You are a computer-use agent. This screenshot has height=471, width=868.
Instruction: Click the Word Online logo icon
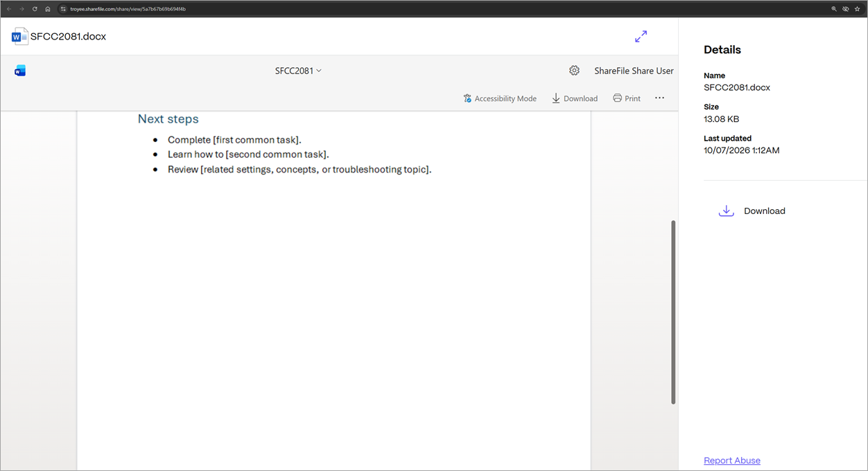[x=20, y=71]
